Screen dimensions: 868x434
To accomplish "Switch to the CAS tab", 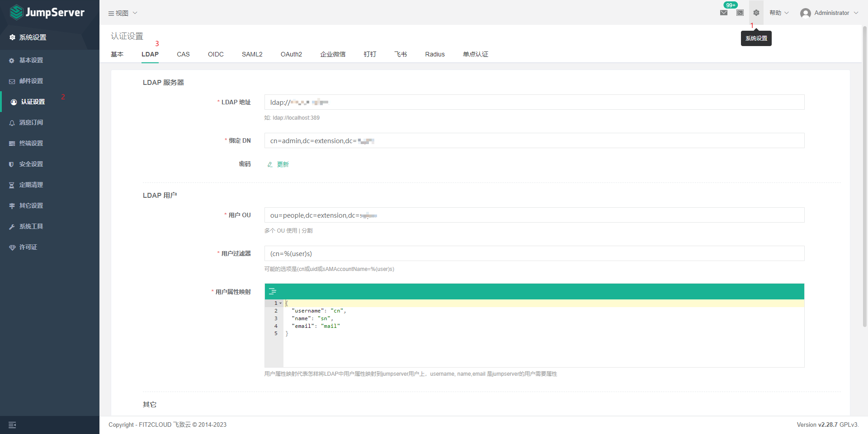I will 183,54.
